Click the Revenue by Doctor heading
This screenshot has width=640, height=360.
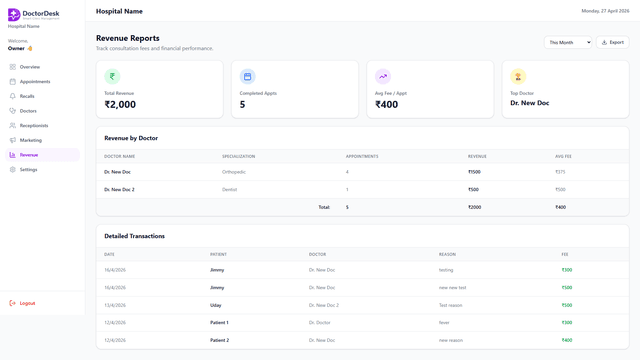(x=131, y=138)
